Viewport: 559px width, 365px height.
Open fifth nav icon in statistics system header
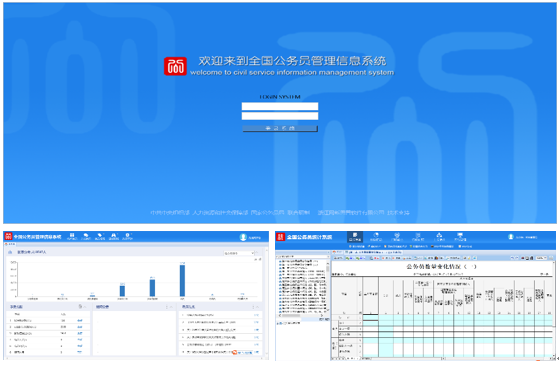click(439, 237)
